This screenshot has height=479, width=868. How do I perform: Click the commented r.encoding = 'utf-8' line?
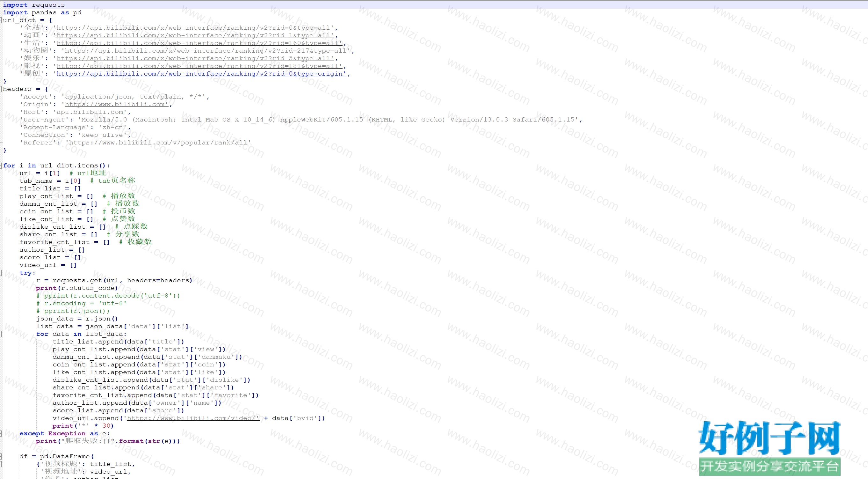click(x=81, y=303)
